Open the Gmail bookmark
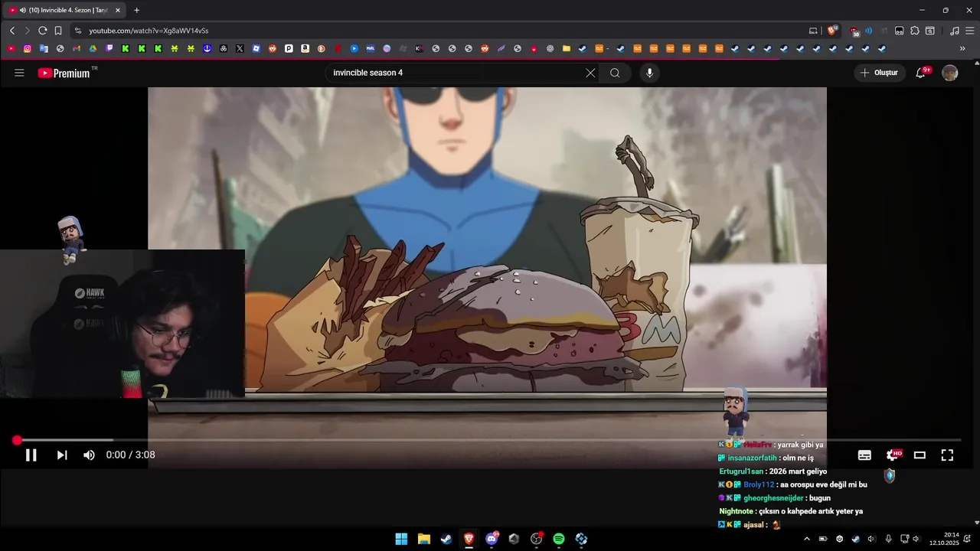The image size is (980, 551). pos(77,48)
